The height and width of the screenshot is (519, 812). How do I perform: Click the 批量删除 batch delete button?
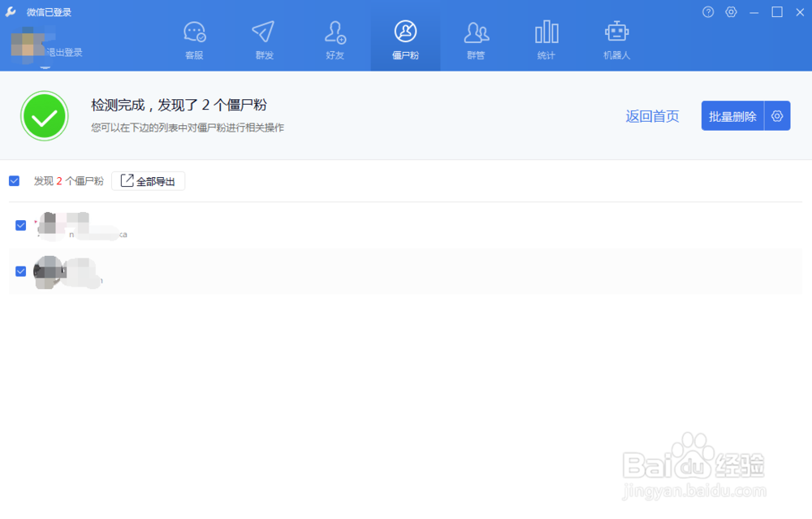click(732, 115)
